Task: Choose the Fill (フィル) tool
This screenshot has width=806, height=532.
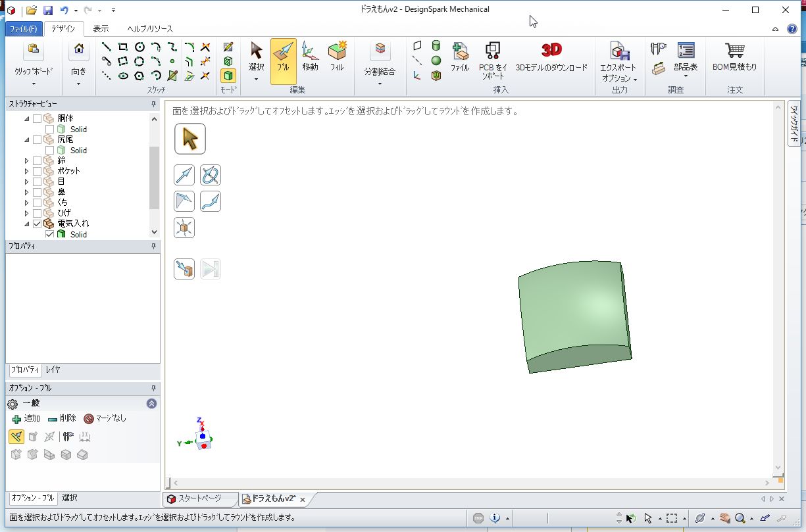Action: (337, 58)
